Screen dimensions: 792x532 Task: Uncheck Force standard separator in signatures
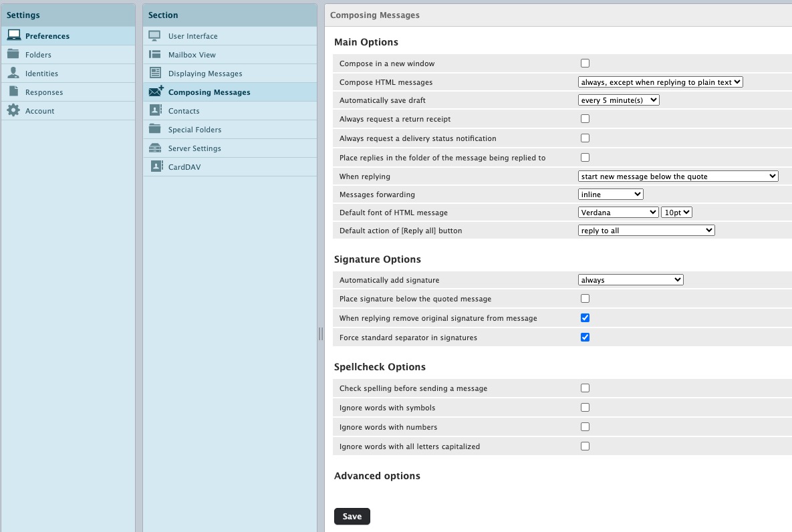pyautogui.click(x=585, y=338)
